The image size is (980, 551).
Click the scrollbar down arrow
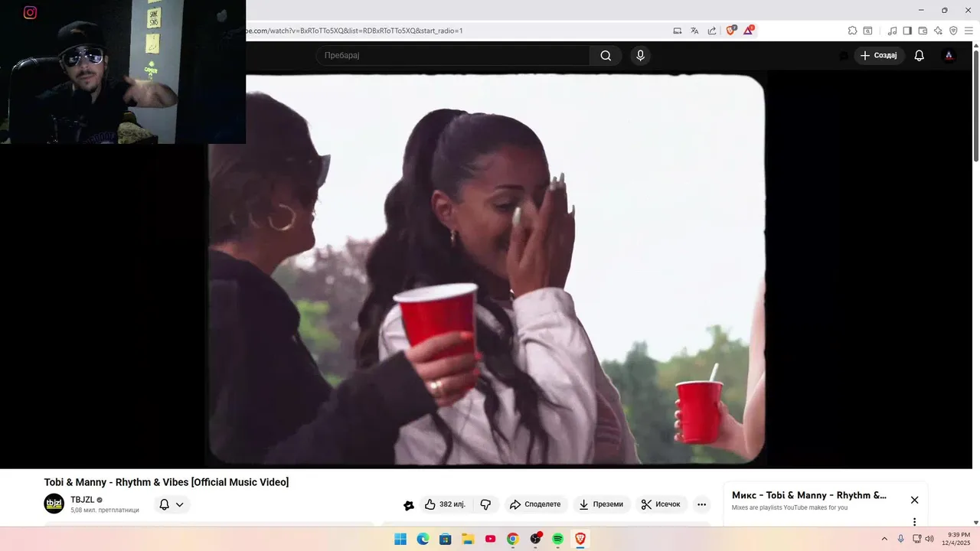click(975, 523)
